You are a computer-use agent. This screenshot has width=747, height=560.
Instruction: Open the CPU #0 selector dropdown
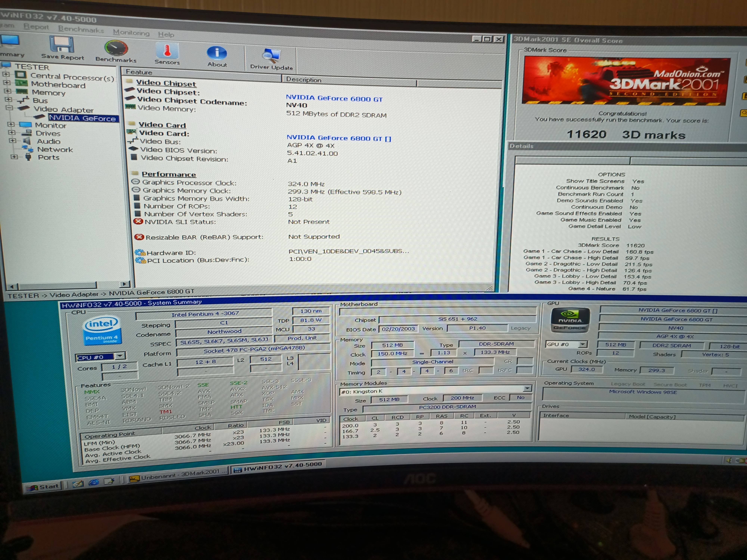point(120,356)
